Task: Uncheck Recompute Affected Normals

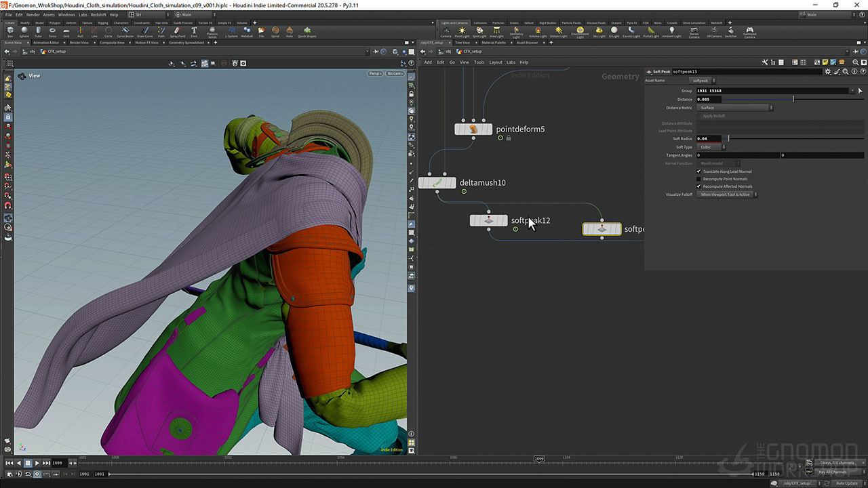Action: coord(699,186)
